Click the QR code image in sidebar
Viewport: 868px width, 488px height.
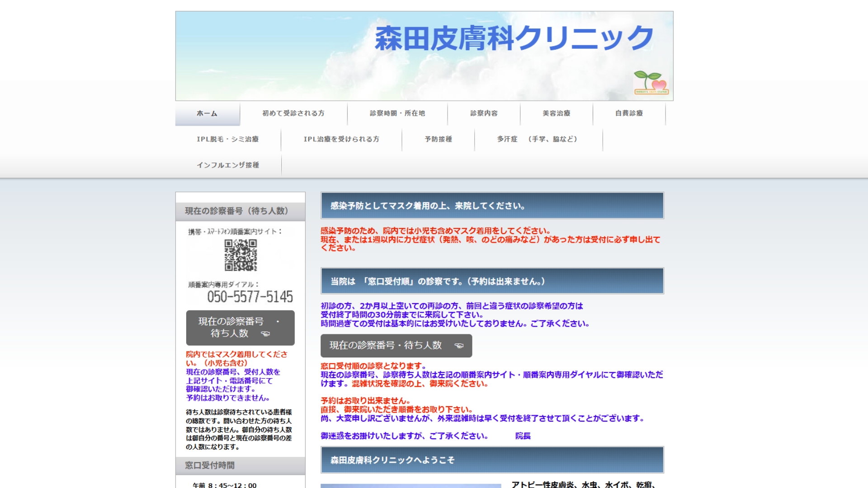(241, 255)
